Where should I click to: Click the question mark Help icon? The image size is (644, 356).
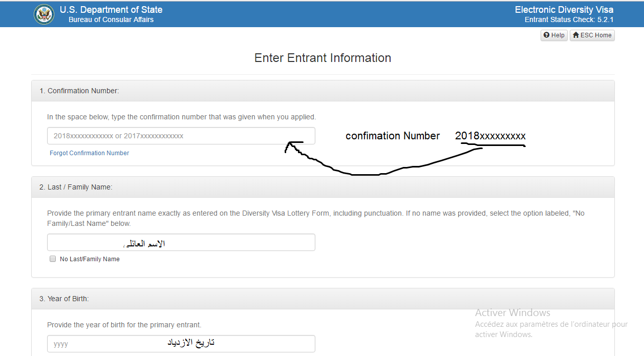(547, 35)
